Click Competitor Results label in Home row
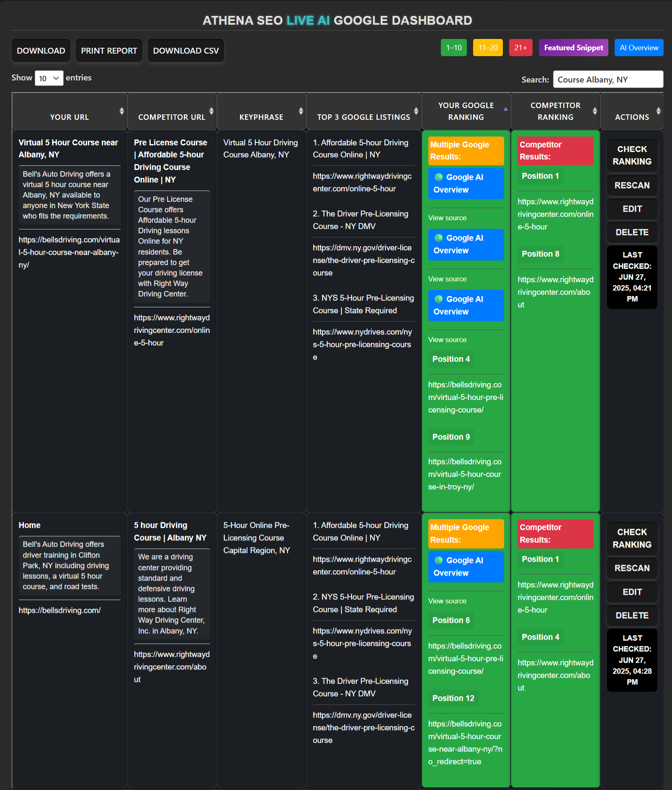Image resolution: width=672 pixels, height=790 pixels. (x=556, y=534)
